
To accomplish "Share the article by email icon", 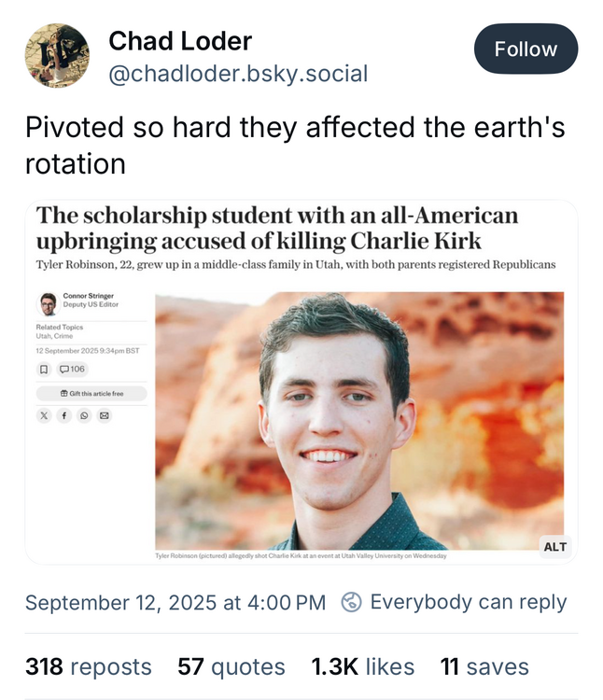I will pyautogui.click(x=104, y=414).
